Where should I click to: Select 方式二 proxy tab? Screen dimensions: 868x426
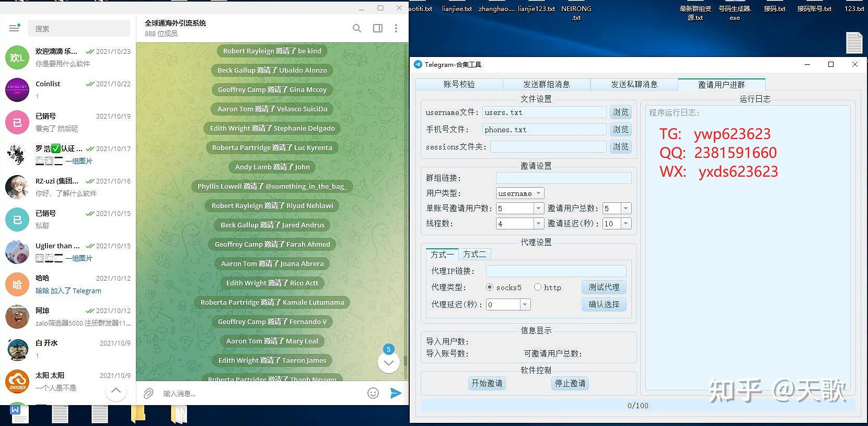coord(474,254)
